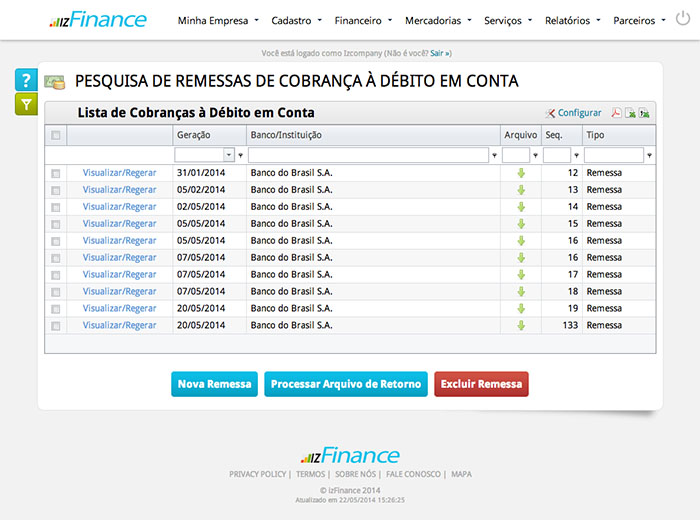Click the power logout icon
The image size is (700, 520).
pyautogui.click(x=683, y=19)
